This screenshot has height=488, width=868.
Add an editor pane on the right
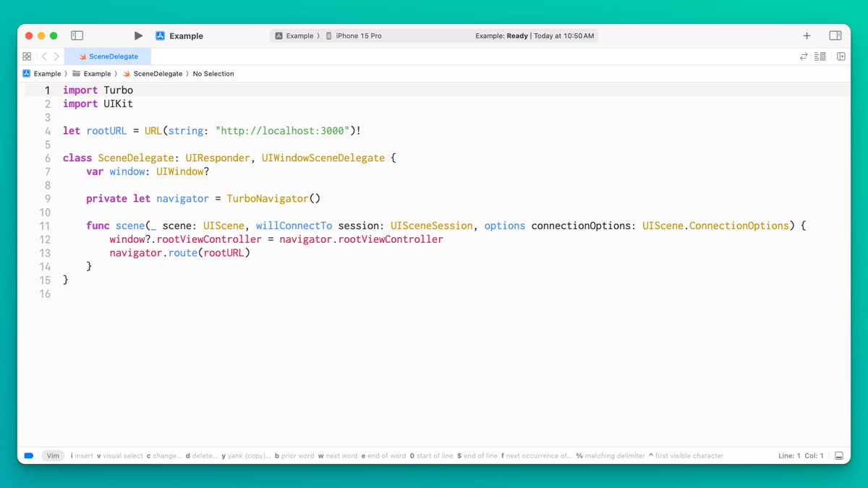841,56
